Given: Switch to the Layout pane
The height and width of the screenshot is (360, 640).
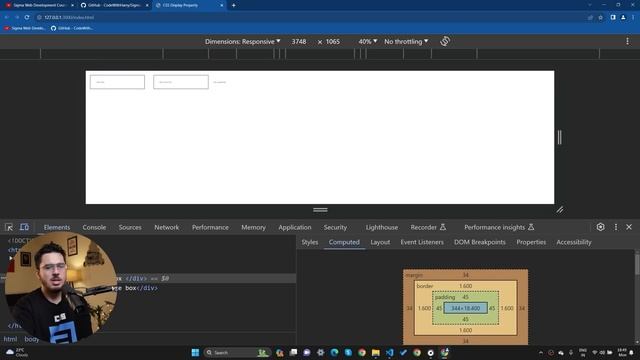Looking at the screenshot, I should click(x=380, y=242).
